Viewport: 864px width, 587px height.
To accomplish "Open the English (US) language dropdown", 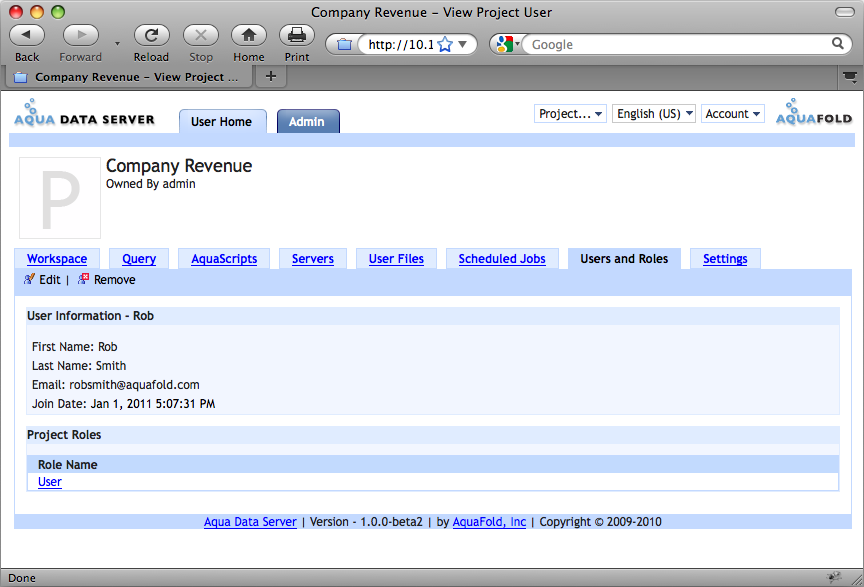I will coord(654,114).
